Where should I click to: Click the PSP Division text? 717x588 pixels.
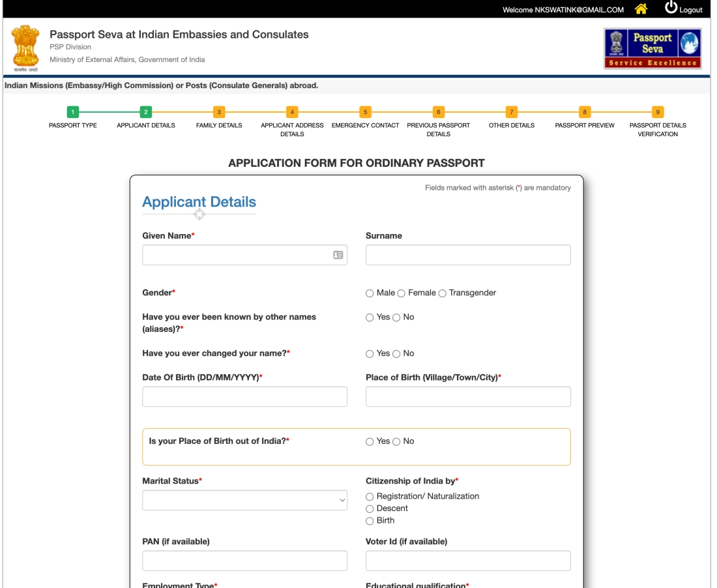pos(70,47)
